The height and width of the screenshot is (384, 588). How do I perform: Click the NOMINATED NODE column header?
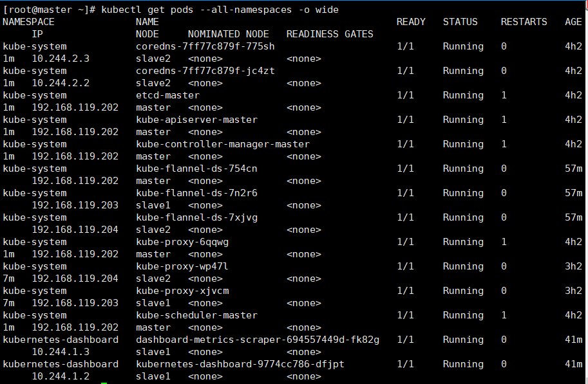pyautogui.click(x=229, y=34)
